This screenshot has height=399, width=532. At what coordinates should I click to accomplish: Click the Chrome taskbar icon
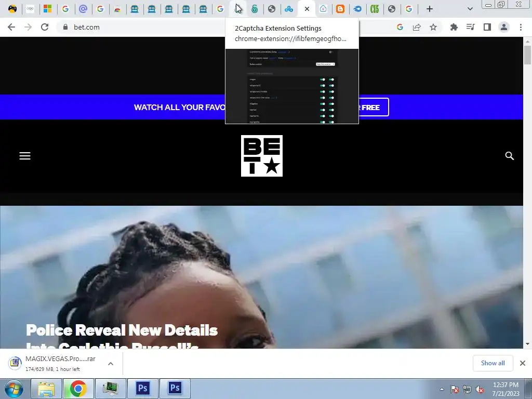pos(78,389)
